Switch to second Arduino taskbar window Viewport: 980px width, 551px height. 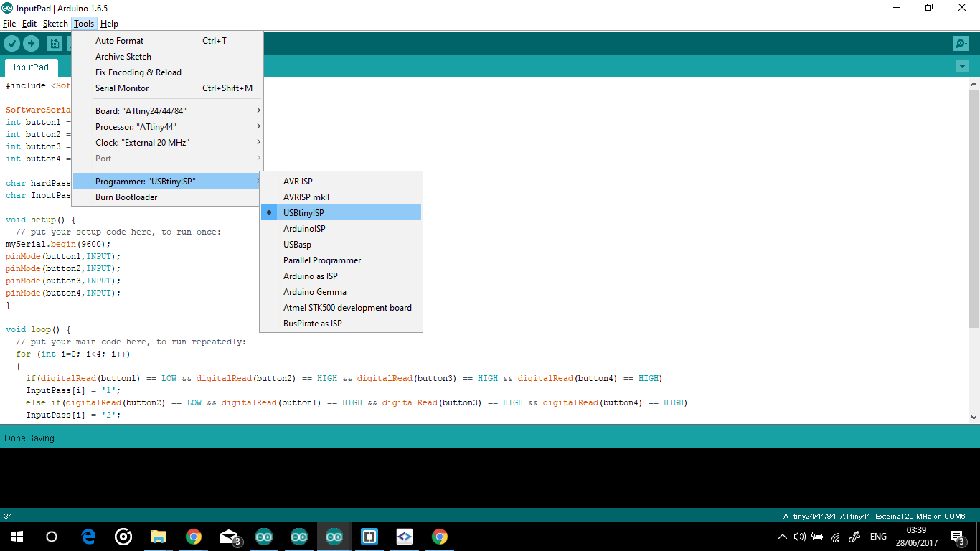tap(299, 537)
